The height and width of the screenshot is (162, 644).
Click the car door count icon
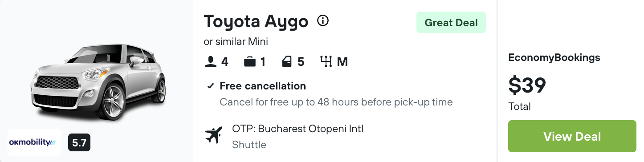pyautogui.click(x=287, y=61)
